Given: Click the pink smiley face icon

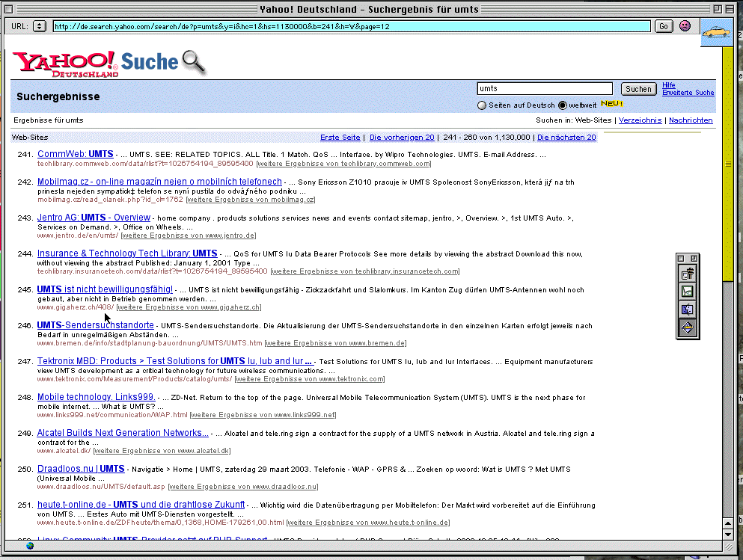Looking at the screenshot, I should [x=685, y=26].
